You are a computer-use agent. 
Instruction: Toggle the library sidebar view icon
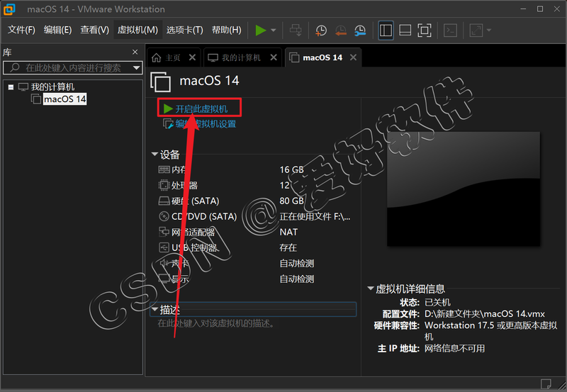(x=386, y=30)
